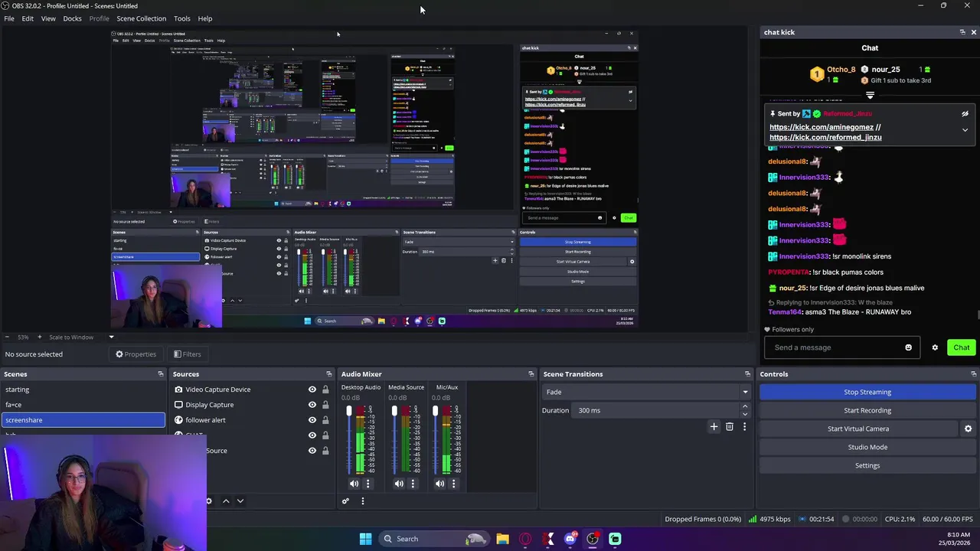Open source properties gear in Sources toolbar
Screen dimensions: 980x551
coord(208,501)
